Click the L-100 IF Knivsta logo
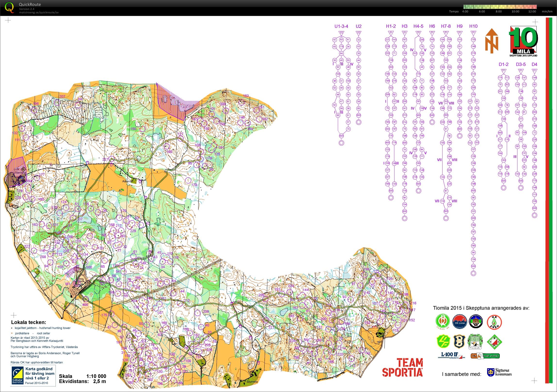This screenshot has width=557, height=392. click(451, 355)
